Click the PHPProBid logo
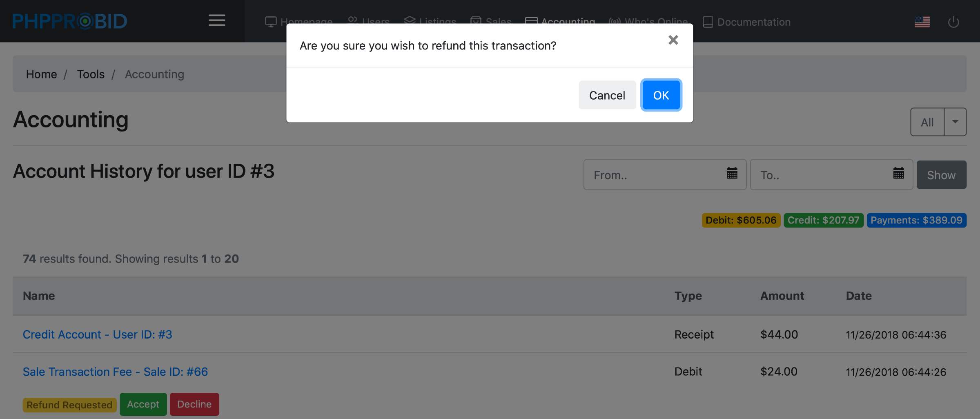 [70, 21]
